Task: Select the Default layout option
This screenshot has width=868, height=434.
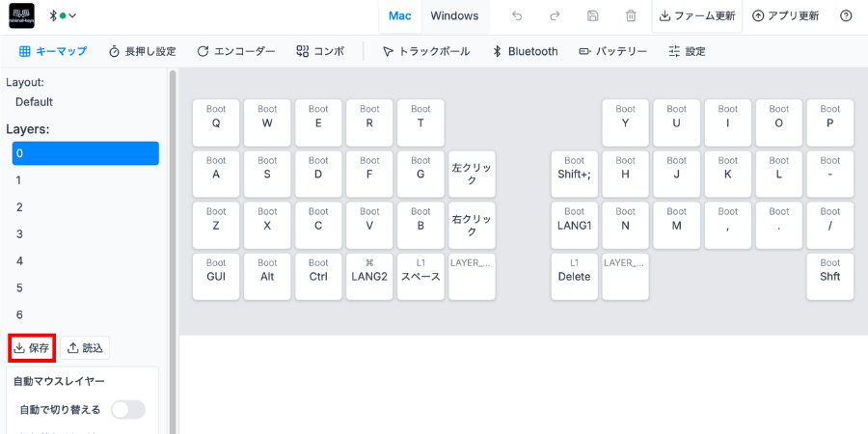Action: click(x=35, y=102)
